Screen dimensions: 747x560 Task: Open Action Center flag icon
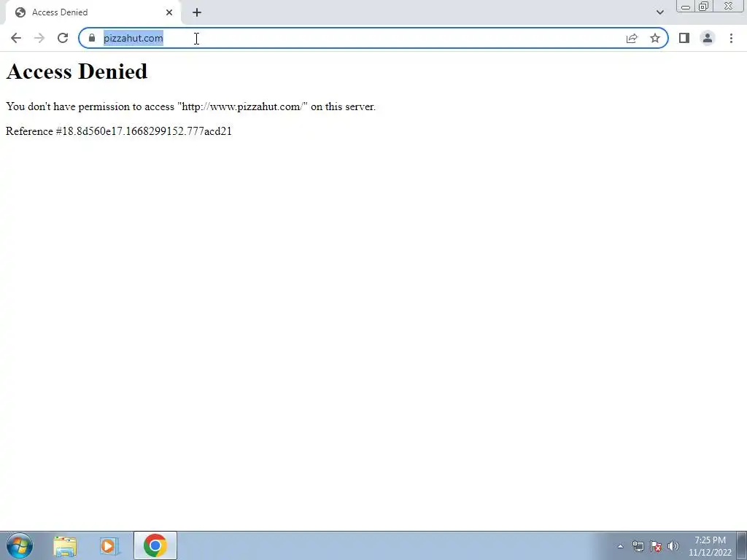click(656, 546)
